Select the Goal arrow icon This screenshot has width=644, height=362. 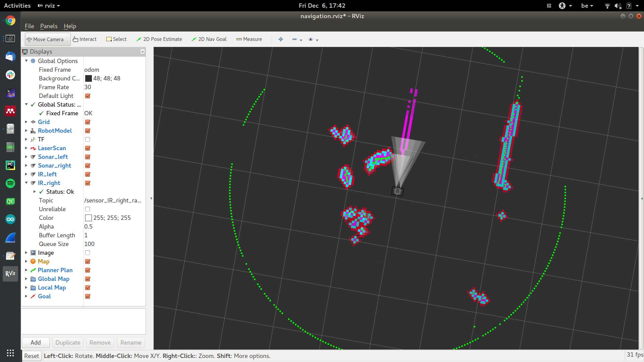33,296
